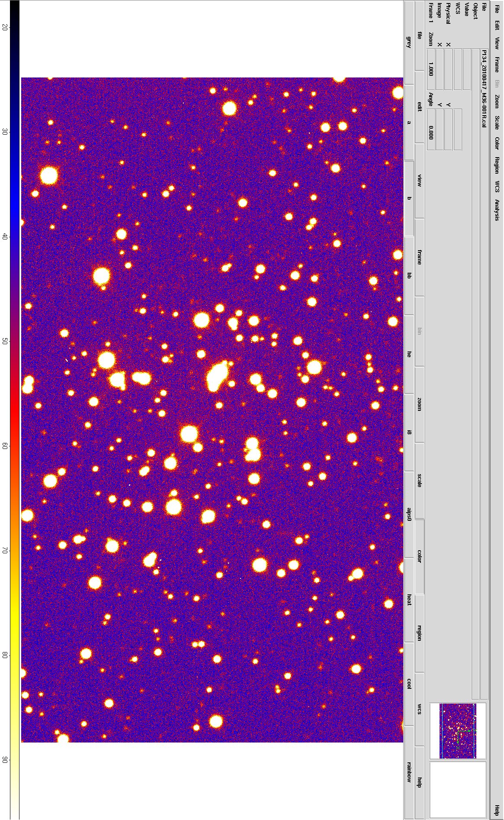Click the 'Physical' label in info panel

point(449,13)
